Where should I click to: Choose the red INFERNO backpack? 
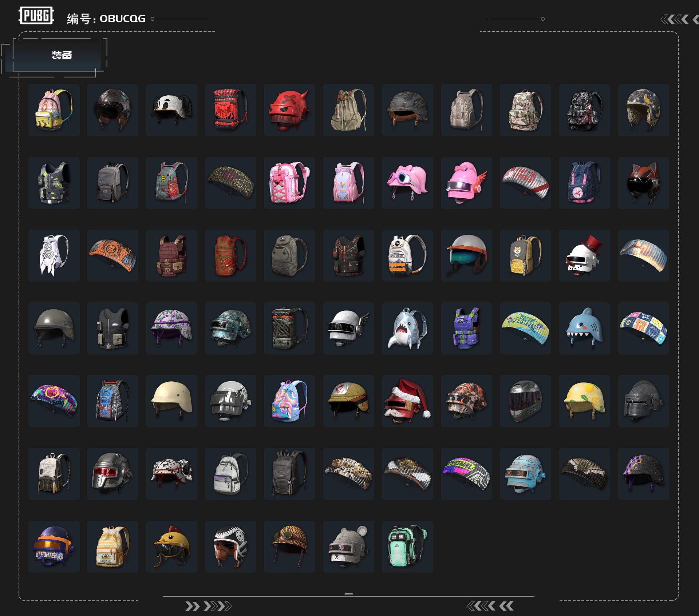click(231, 110)
